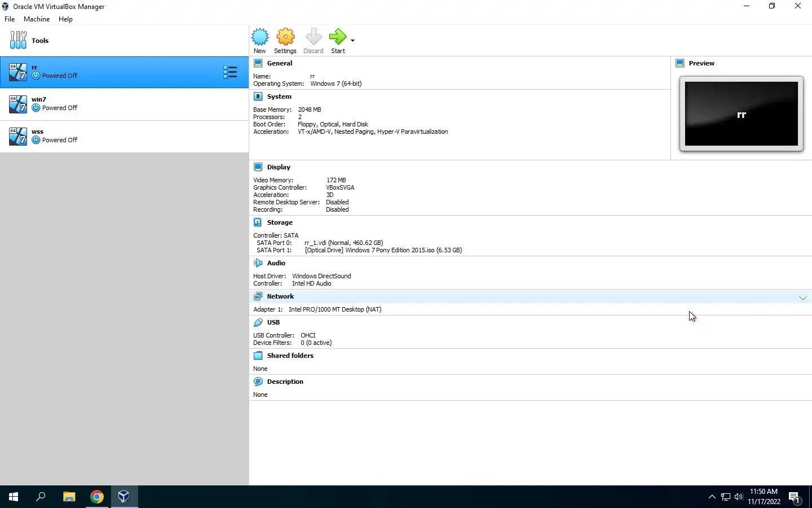Open taskbar search magnifier
This screenshot has height=508, width=812.
coord(41,497)
